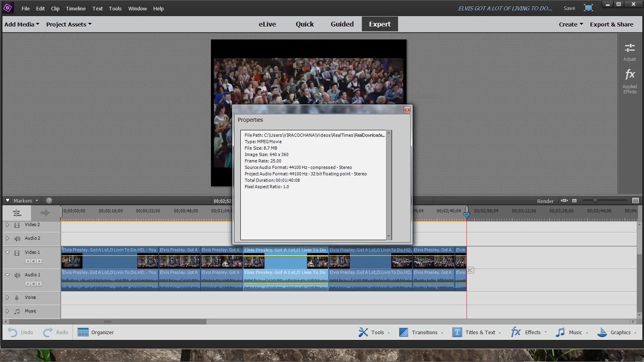Mute the Audio 2 track

17,239
